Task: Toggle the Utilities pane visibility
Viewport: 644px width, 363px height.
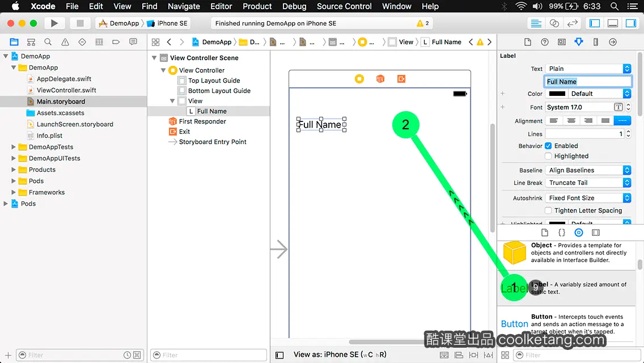Action: click(630, 23)
